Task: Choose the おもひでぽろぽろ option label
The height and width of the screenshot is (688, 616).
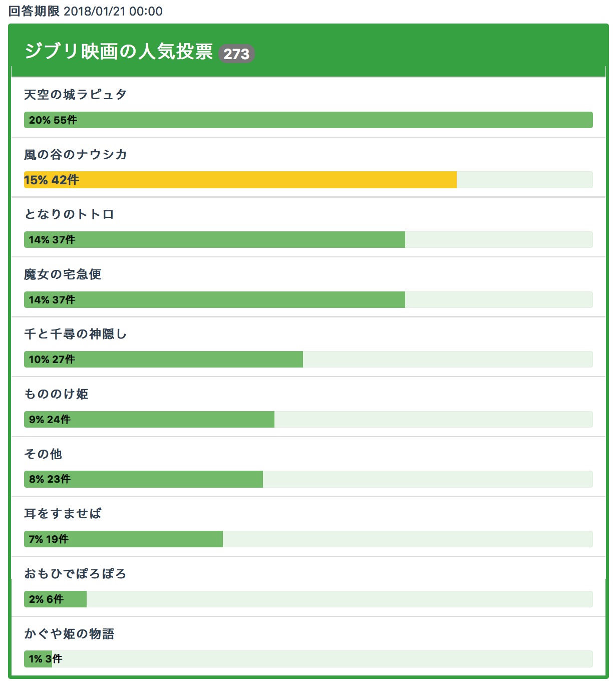Action: click(75, 574)
